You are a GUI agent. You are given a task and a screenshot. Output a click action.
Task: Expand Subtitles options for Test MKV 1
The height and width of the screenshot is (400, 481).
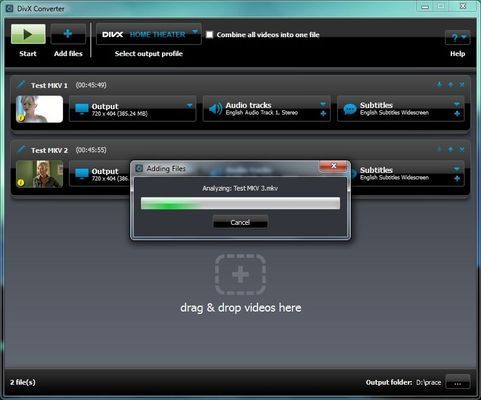[457, 104]
